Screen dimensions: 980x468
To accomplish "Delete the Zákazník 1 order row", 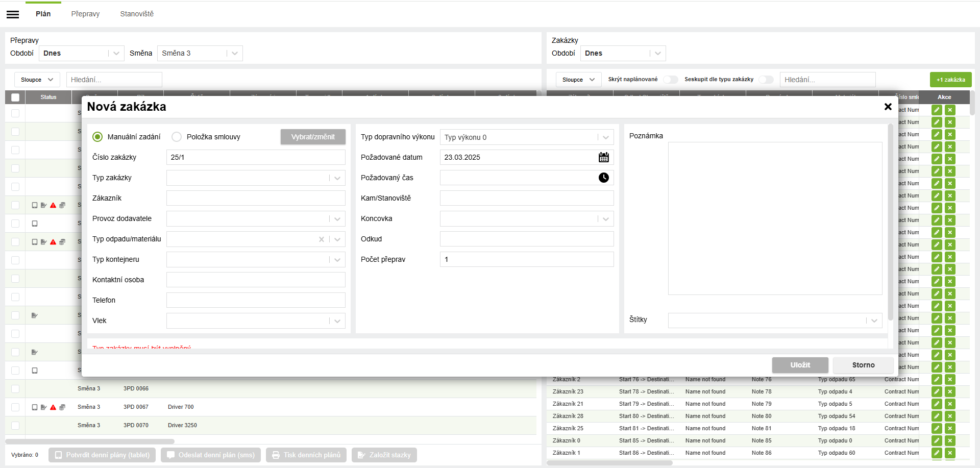I will [950, 453].
